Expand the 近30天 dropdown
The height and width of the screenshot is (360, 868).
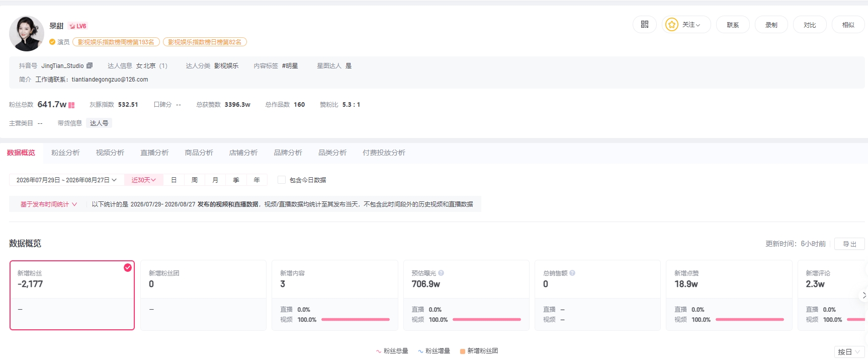(x=143, y=180)
